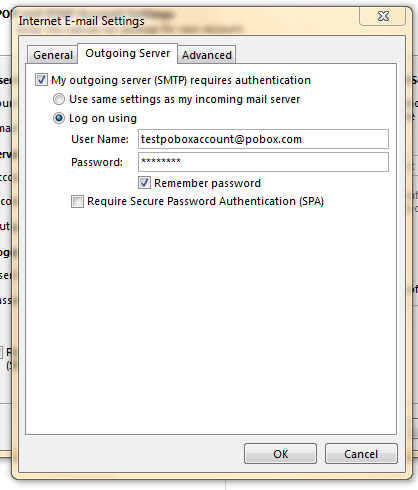Switch to the General tab

pos(53,55)
